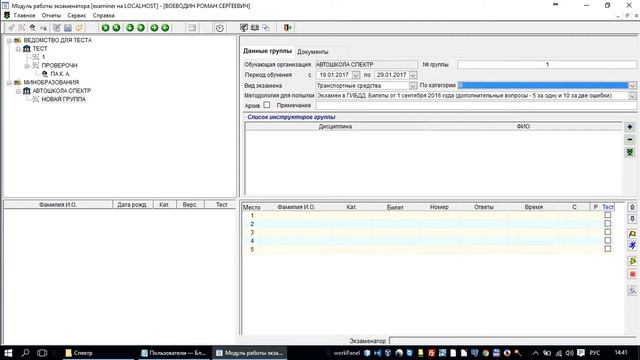Open the Windows Start menu
Screen dimensions: 640x360
tap(8, 353)
